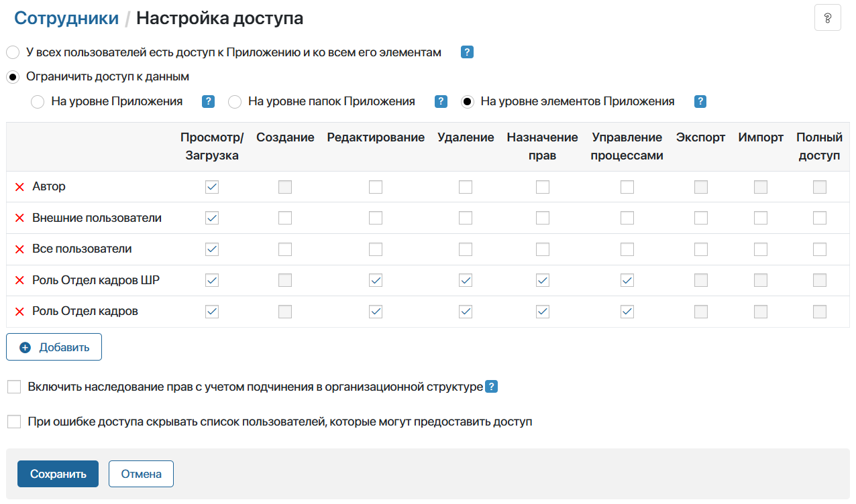Save settings with Сохранить button
This screenshot has height=504, width=856.
click(x=58, y=474)
